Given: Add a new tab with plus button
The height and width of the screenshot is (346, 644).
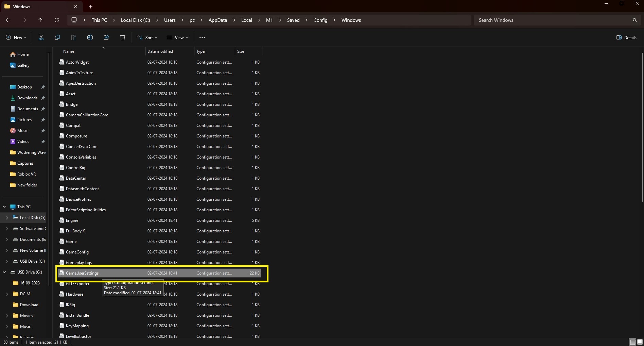Looking at the screenshot, I should point(90,6).
